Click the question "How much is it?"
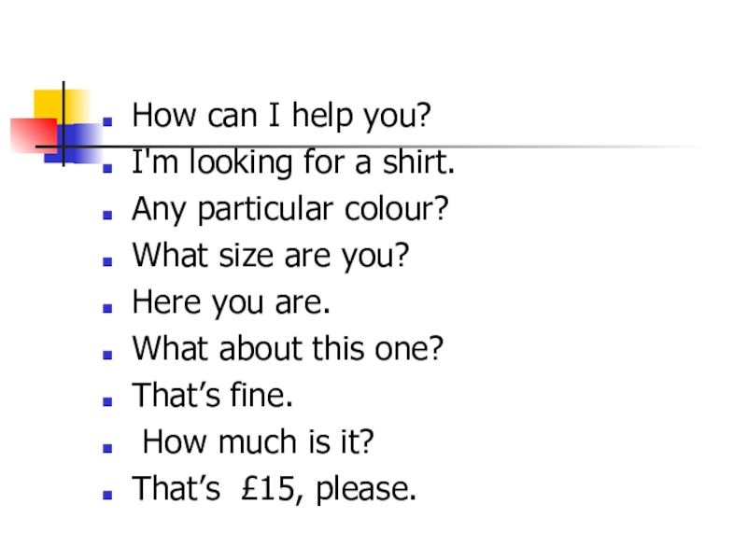Image resolution: width=747 pixels, height=560 pixels. point(258,443)
